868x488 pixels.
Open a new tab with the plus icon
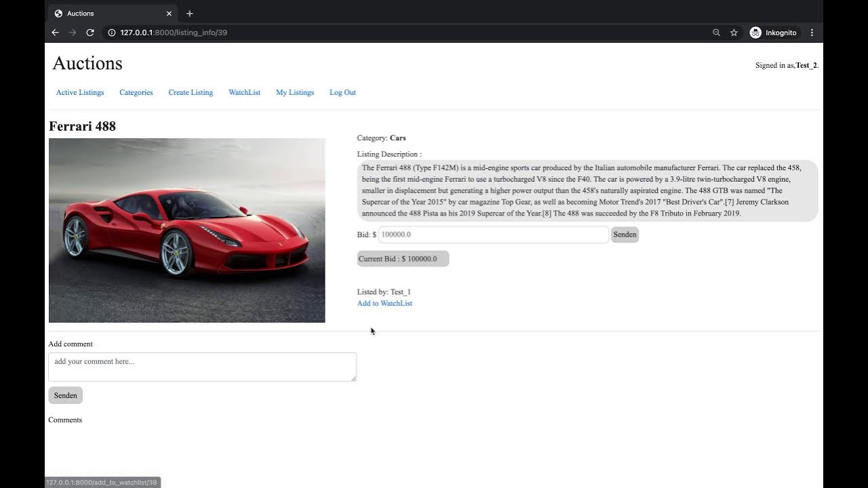coord(190,14)
